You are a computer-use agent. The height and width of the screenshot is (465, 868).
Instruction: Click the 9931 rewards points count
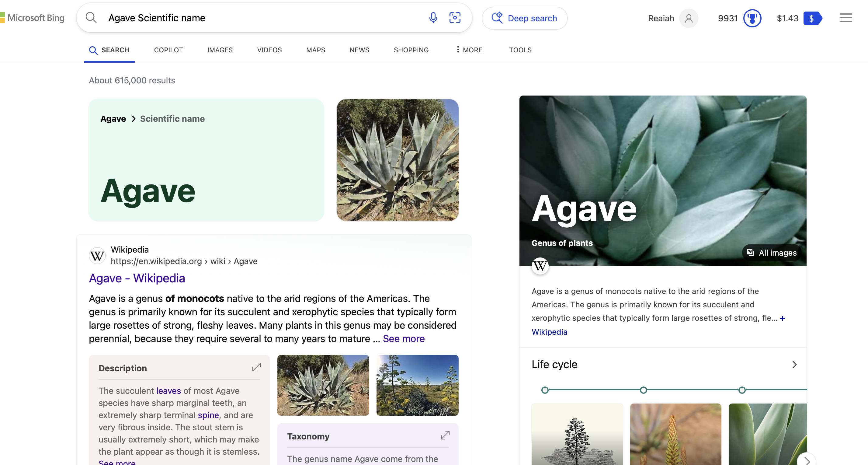tap(728, 18)
